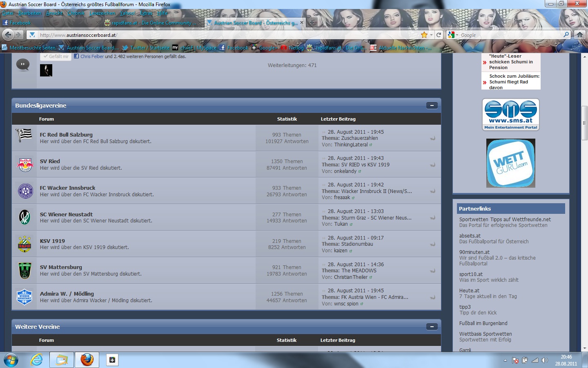
Task: Click the SC Wiener Neustadt forum club logo
Action: tap(25, 217)
